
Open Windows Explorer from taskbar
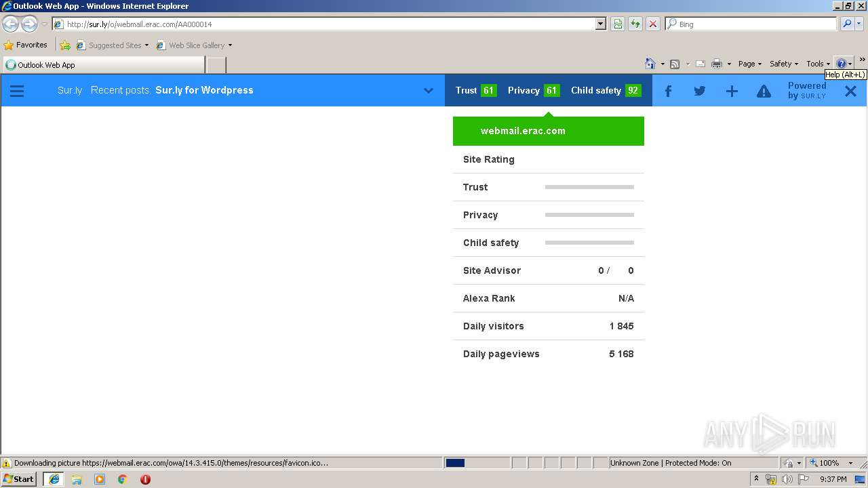[77, 479]
